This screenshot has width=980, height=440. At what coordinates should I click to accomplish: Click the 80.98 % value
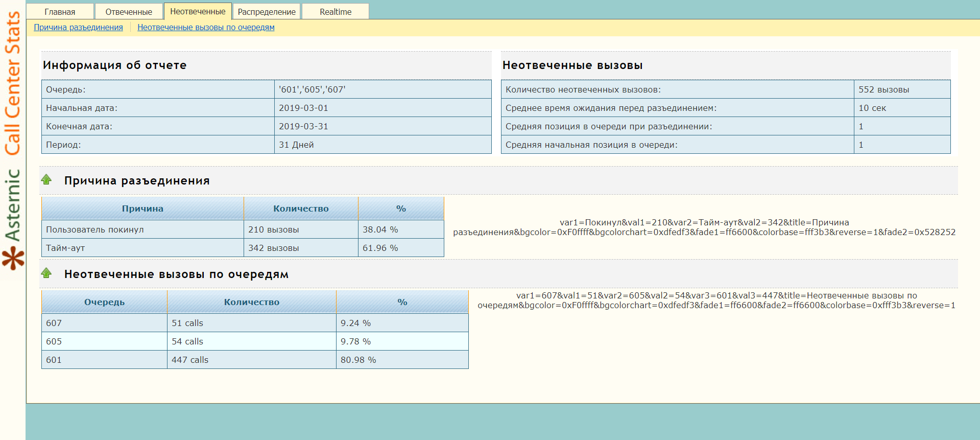[x=358, y=360]
